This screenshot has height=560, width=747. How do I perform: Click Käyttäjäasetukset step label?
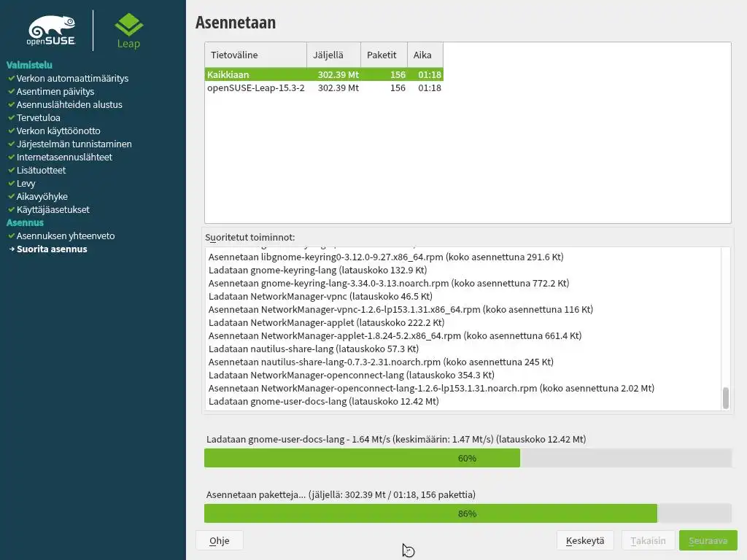click(x=53, y=209)
